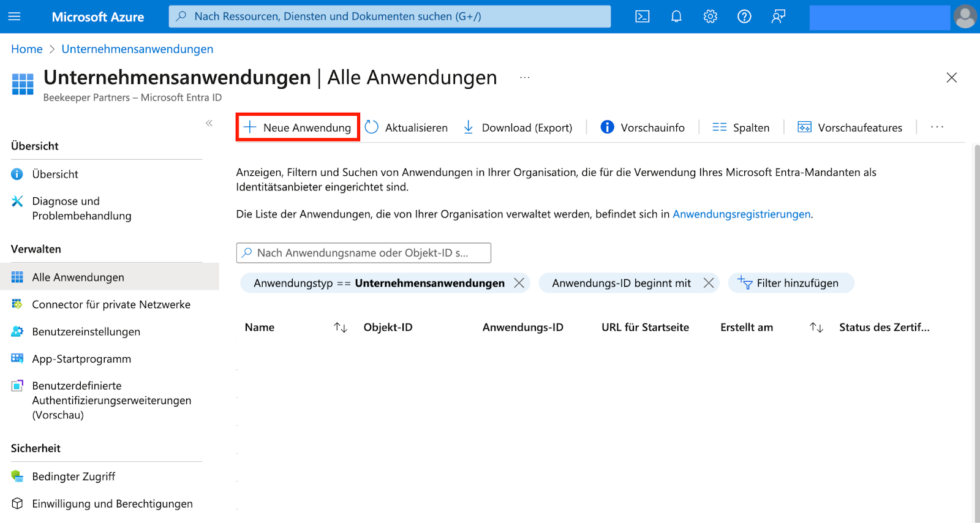Open the account avatar menu
980x523 pixels.
[x=965, y=17]
